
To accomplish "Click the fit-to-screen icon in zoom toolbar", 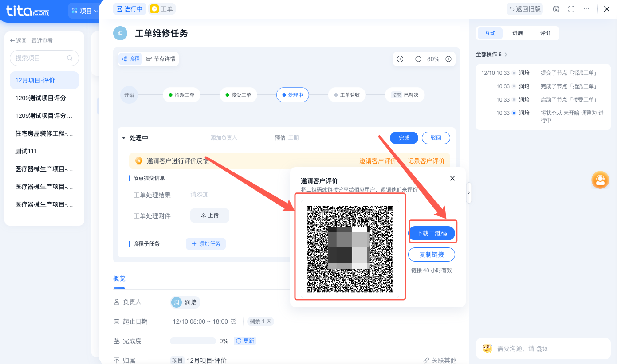I will click(x=400, y=59).
